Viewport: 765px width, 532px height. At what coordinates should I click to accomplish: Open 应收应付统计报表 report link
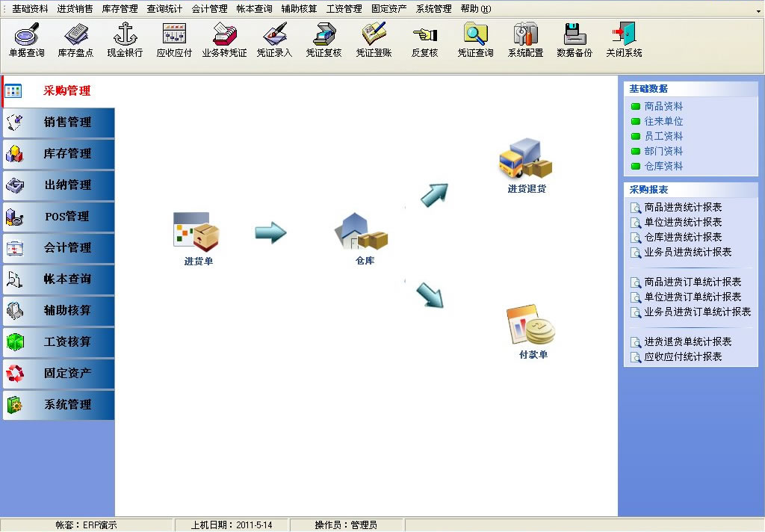coord(683,357)
